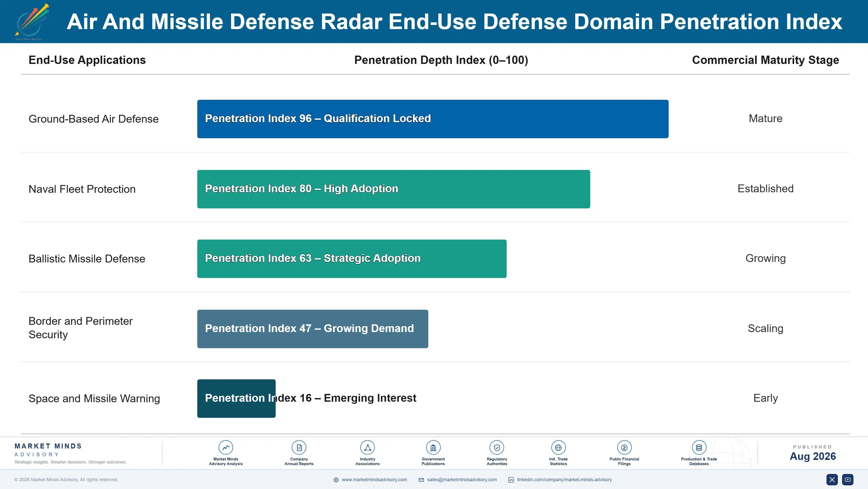Screen dimensions: 868x489
Task: Click the Company Annual Reports icon
Action: [x=299, y=447]
